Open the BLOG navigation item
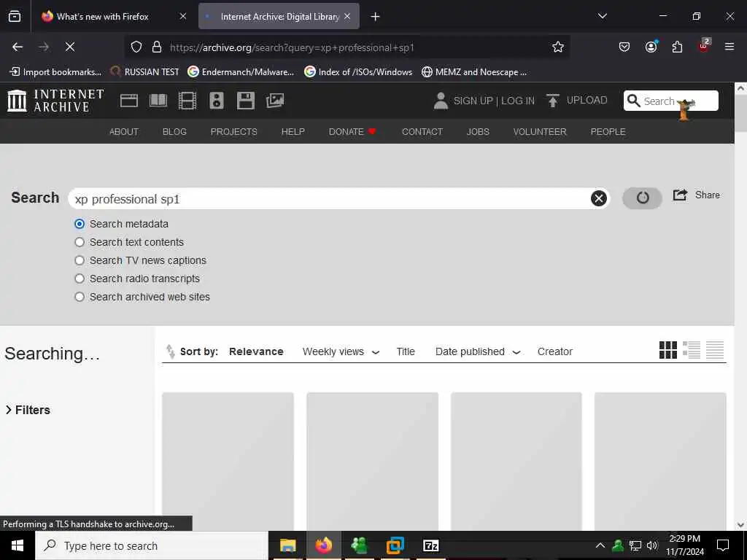 coord(174,131)
